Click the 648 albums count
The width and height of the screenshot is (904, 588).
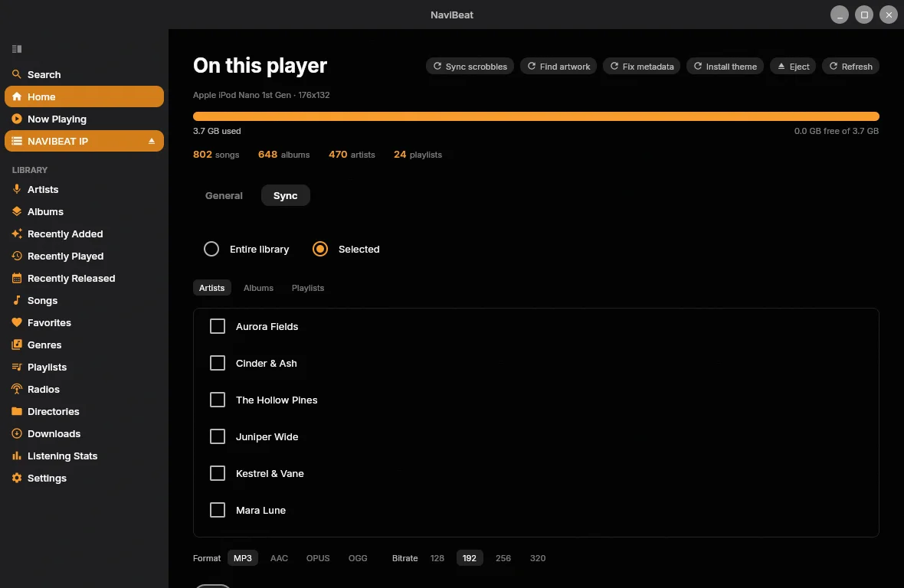point(283,155)
